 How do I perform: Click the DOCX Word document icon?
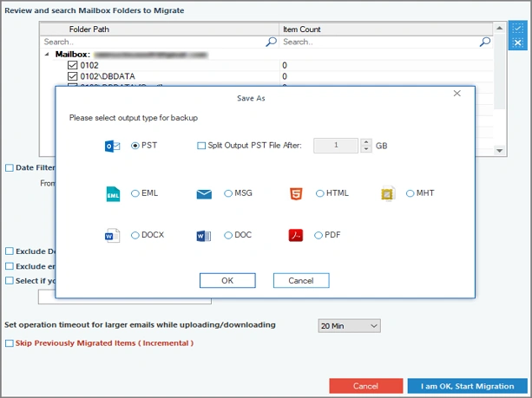point(112,235)
